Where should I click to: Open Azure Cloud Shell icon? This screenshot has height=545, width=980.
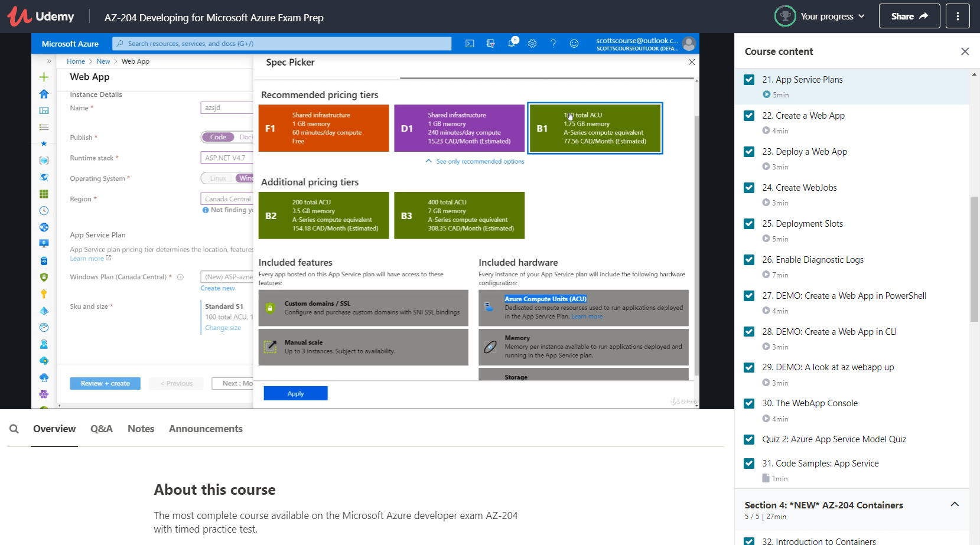(x=470, y=43)
